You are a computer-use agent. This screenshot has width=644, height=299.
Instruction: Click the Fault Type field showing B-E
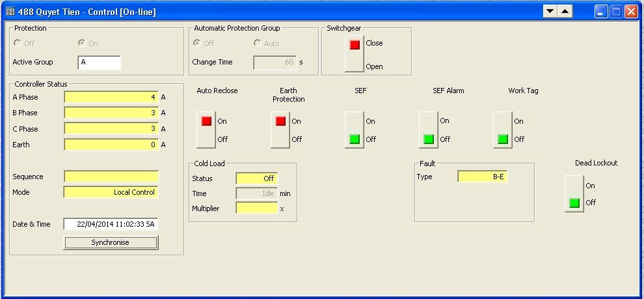483,177
